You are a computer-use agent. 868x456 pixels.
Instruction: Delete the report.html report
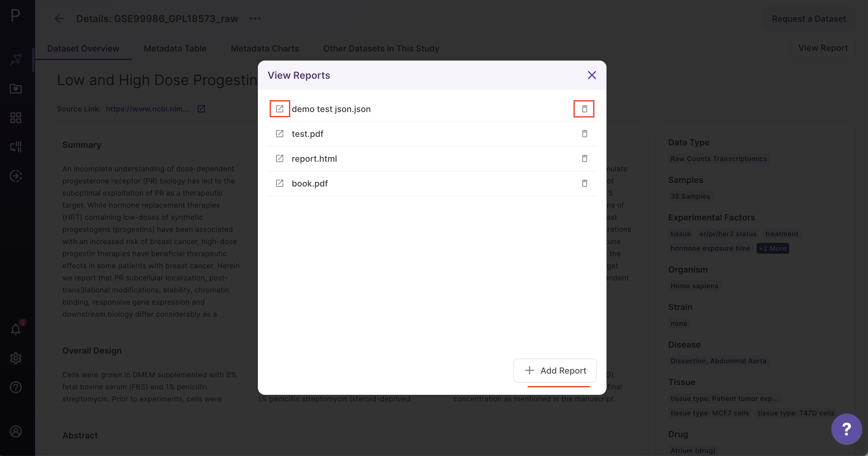[584, 158]
